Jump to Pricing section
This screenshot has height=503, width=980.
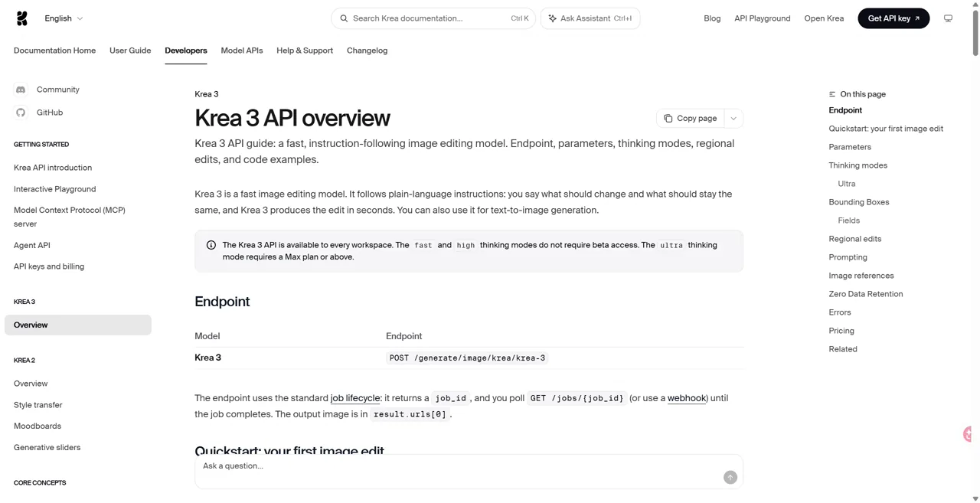[841, 331]
